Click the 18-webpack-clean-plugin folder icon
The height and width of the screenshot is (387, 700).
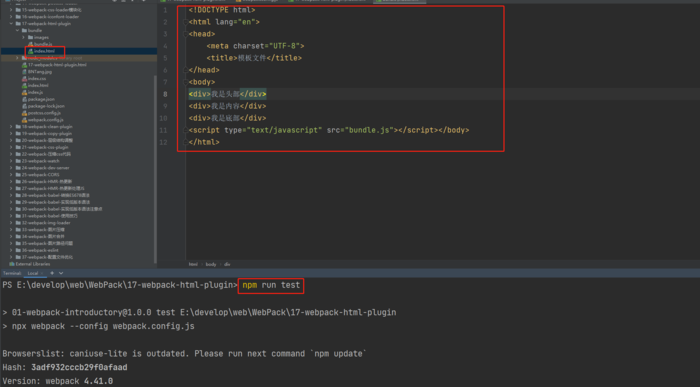18,127
